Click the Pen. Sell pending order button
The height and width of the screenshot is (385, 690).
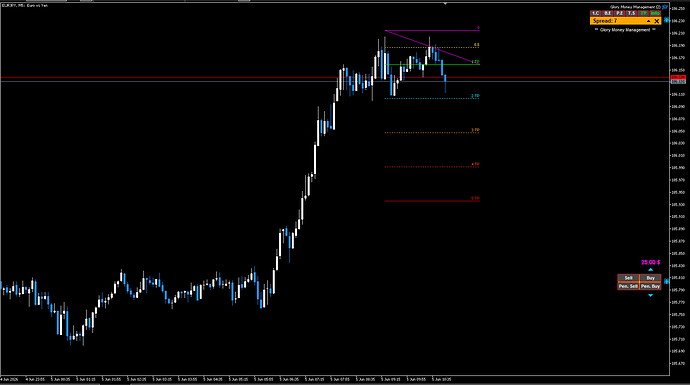(x=628, y=286)
